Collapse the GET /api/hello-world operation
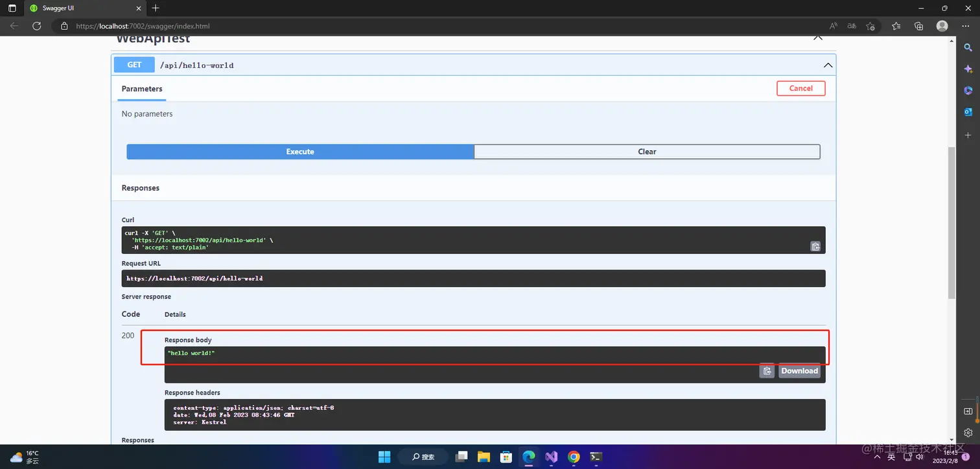The image size is (980, 469). click(x=828, y=65)
